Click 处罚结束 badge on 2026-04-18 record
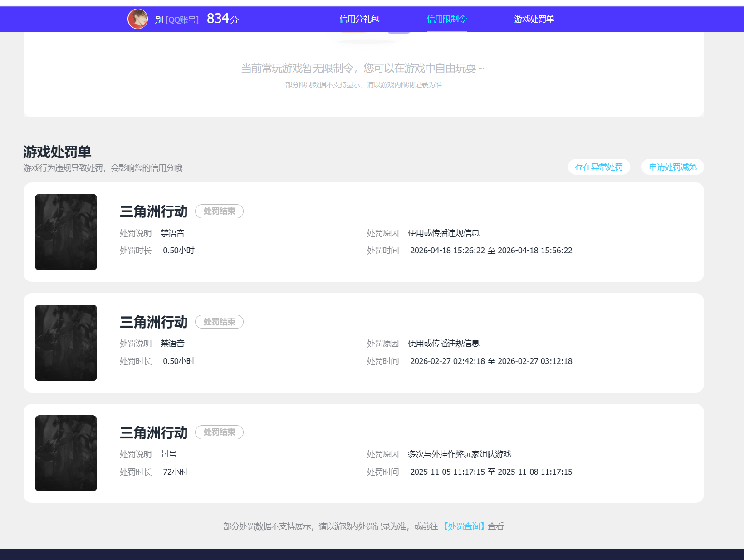Viewport: 744px width, 560px height. pos(219,211)
